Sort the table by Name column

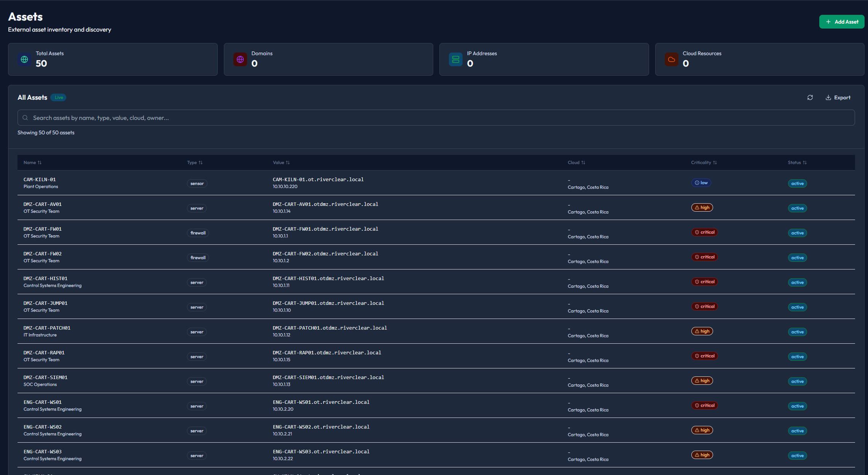click(32, 163)
